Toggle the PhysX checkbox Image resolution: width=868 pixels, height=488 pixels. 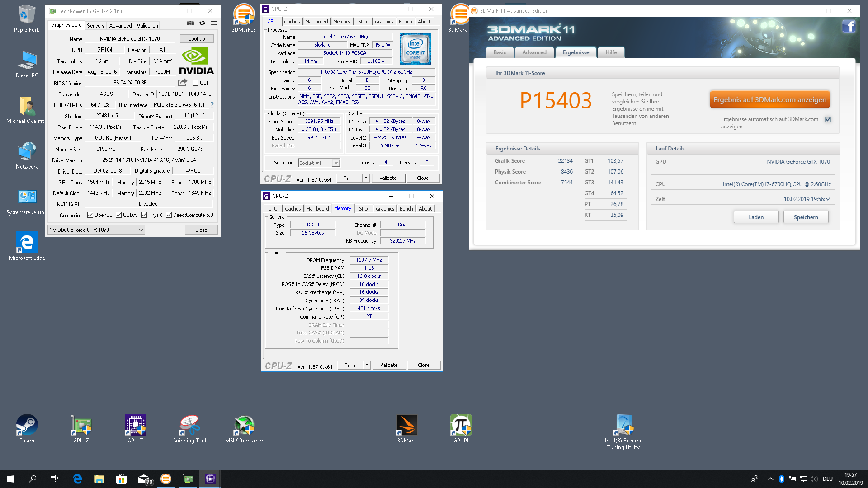click(144, 215)
